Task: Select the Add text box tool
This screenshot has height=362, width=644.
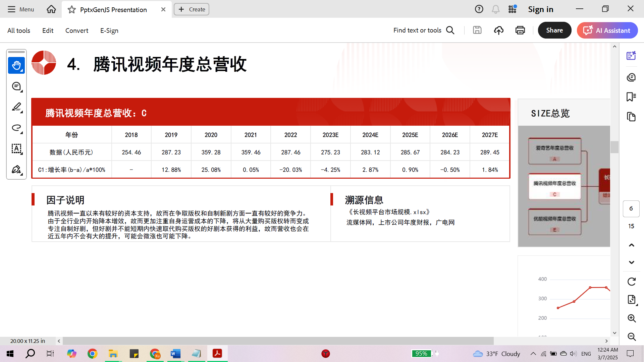Action: pyautogui.click(x=16, y=148)
